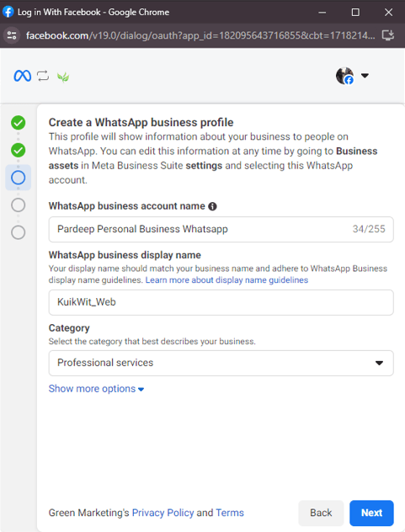Click the Meta infinity logo
This screenshot has width=405, height=532.
tap(23, 76)
